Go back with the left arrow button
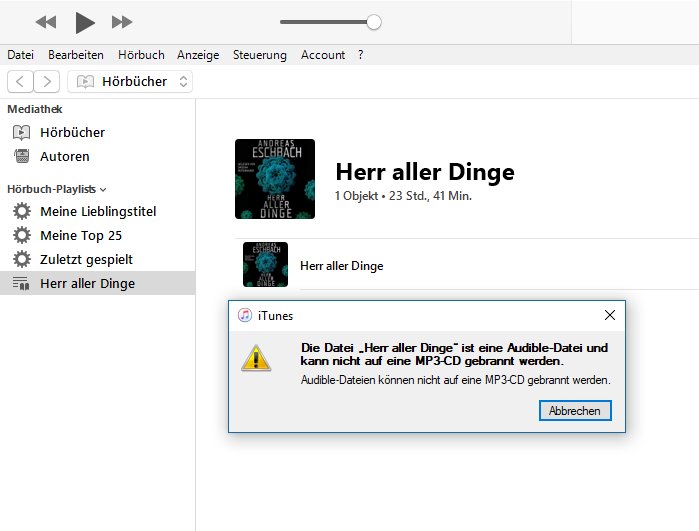The width and height of the screenshot is (699, 531). pos(20,82)
